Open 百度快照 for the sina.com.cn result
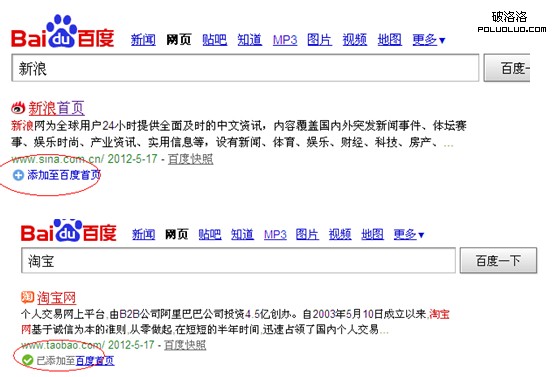557x377 pixels. [190, 159]
